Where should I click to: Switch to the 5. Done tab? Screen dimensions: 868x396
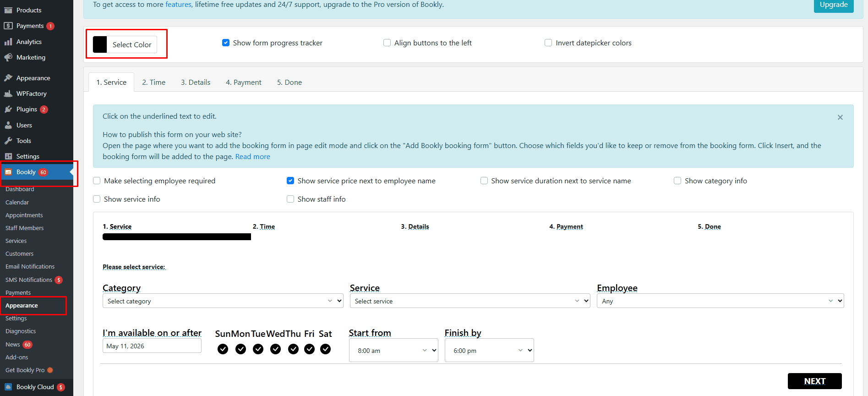point(289,82)
